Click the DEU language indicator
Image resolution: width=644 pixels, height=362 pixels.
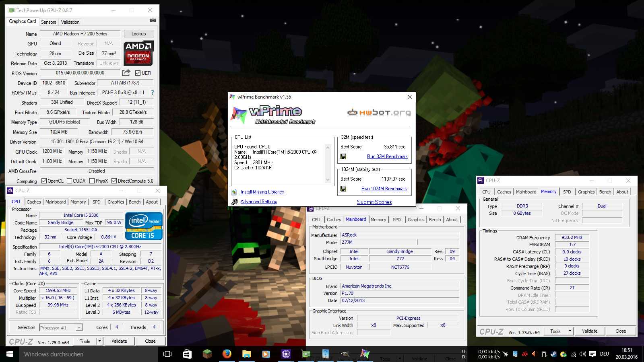point(605,354)
